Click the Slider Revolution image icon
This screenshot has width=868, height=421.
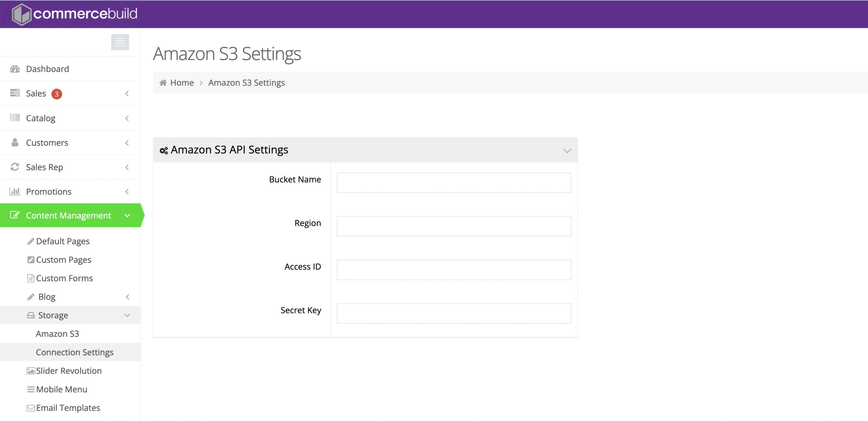point(31,371)
